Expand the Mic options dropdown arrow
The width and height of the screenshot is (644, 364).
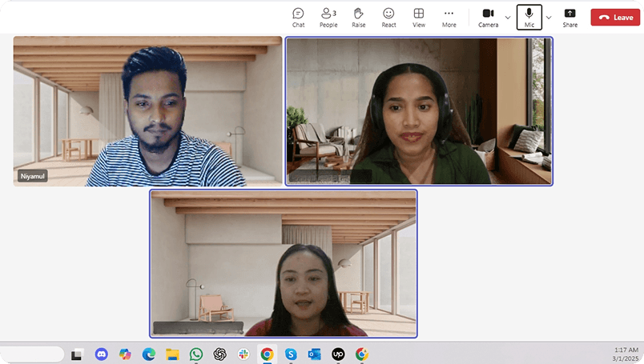click(549, 17)
